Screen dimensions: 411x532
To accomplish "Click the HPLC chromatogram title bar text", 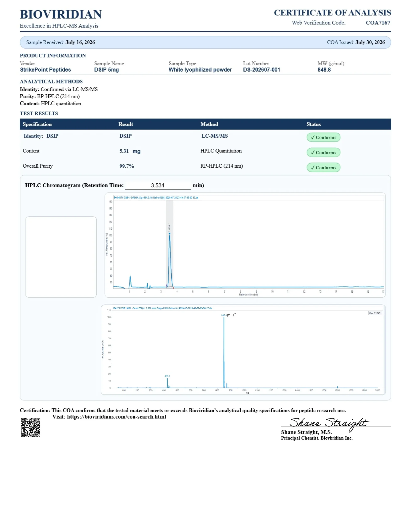I will (x=156, y=198).
